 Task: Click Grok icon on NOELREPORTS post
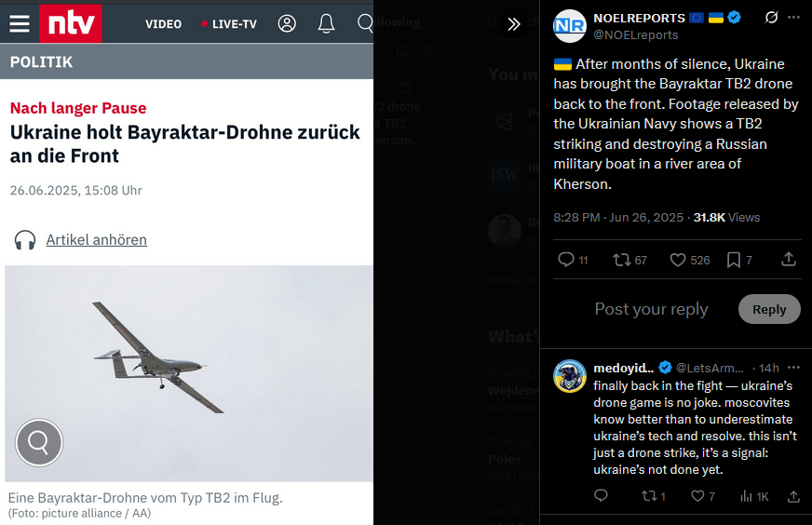click(x=771, y=18)
